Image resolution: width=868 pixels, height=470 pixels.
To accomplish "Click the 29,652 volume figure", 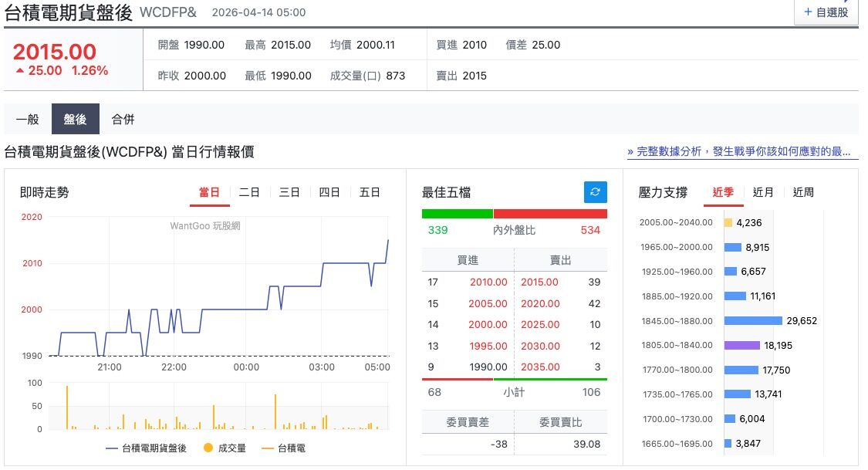I will tap(802, 321).
